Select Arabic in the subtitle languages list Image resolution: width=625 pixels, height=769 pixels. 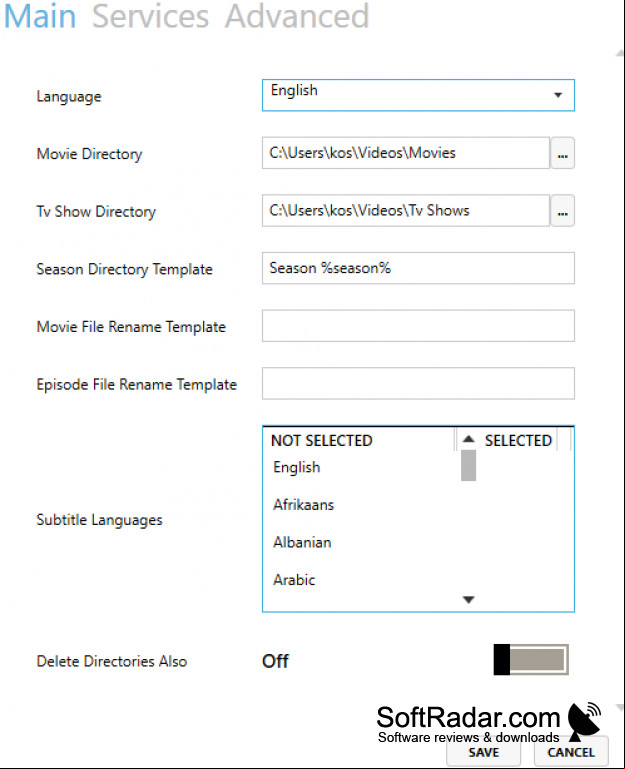[x=294, y=580]
